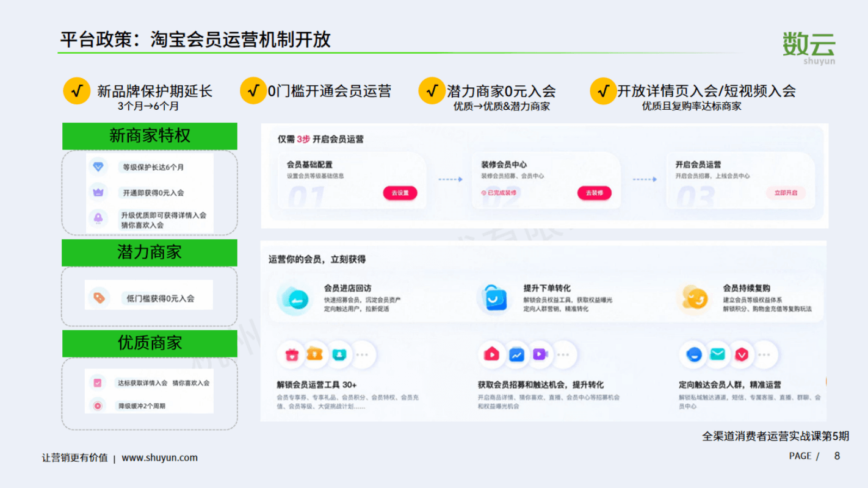Click the ellipsis icon above 定向触达会员人群
Image resolution: width=868 pixels, height=488 pixels.
764,354
